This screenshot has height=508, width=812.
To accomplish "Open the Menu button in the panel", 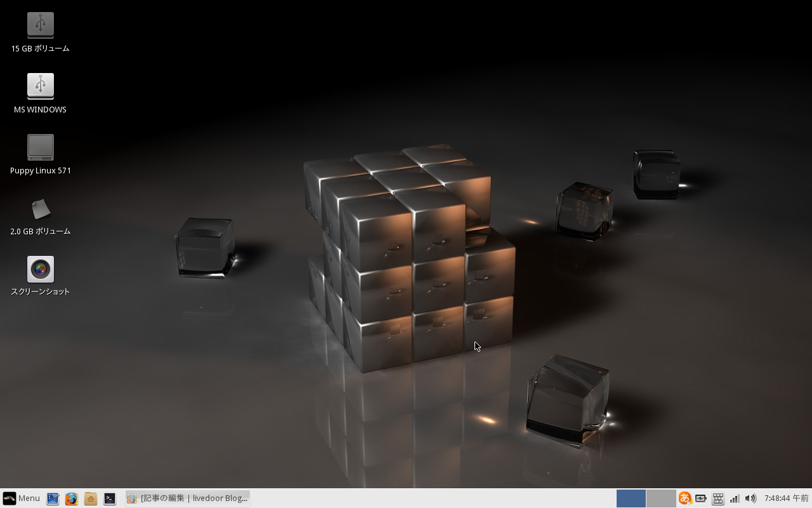I will tap(22, 498).
